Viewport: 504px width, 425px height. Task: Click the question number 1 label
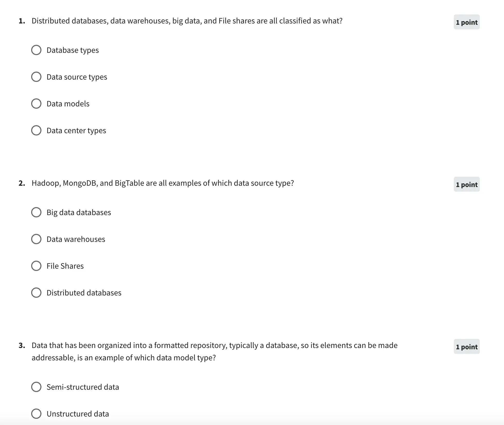pos(22,21)
